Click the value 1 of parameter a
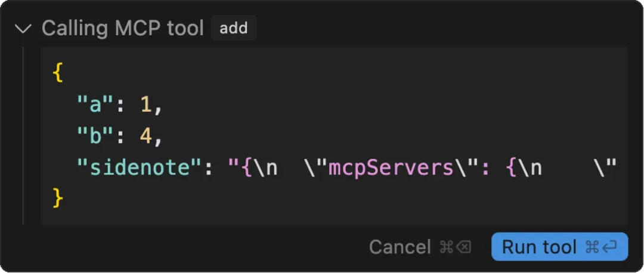The width and height of the screenshot is (644, 273). point(145,105)
